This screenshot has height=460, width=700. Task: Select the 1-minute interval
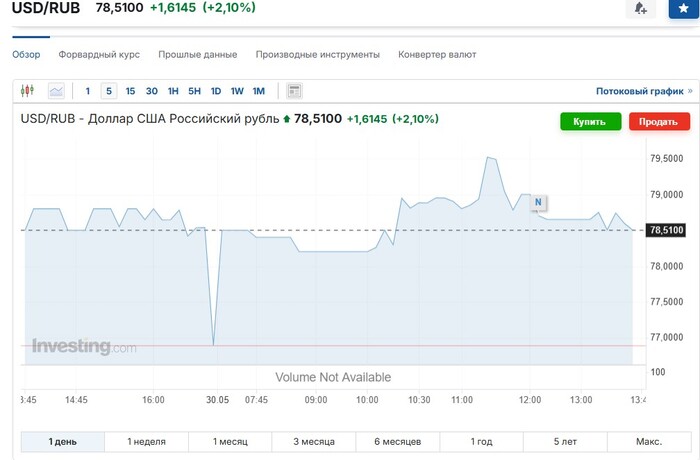tap(88, 91)
